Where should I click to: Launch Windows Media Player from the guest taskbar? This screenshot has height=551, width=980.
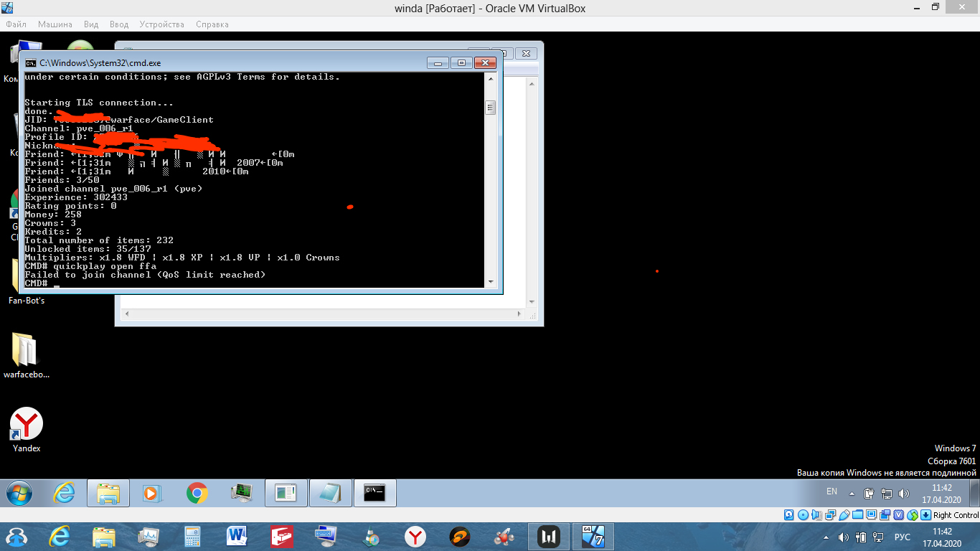coord(151,493)
